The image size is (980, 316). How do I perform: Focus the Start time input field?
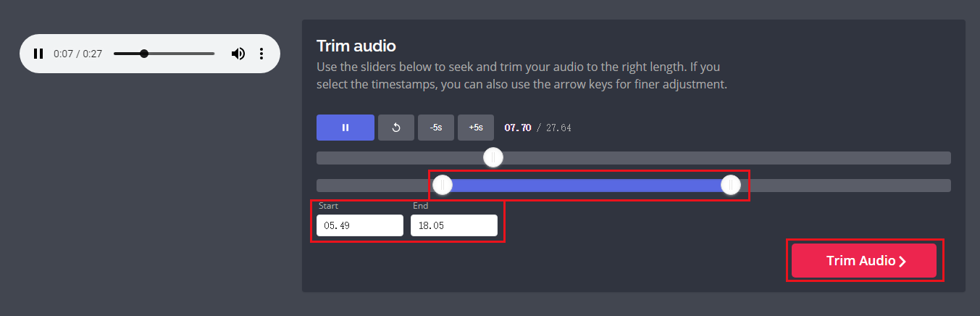pos(360,225)
